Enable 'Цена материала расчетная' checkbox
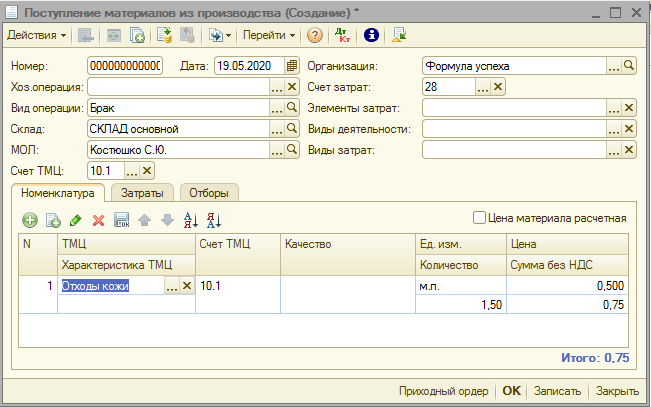Screen dimensions: 651x407 pos(478,217)
